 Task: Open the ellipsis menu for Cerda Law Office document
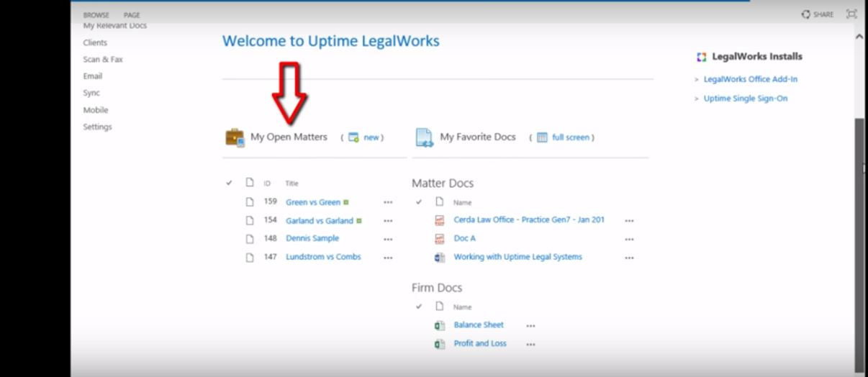click(x=629, y=222)
